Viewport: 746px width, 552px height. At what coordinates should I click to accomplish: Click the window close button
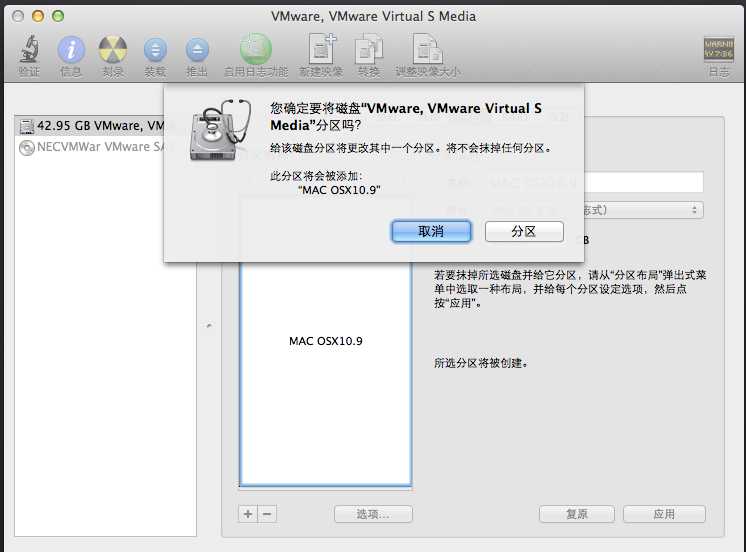coord(18,16)
